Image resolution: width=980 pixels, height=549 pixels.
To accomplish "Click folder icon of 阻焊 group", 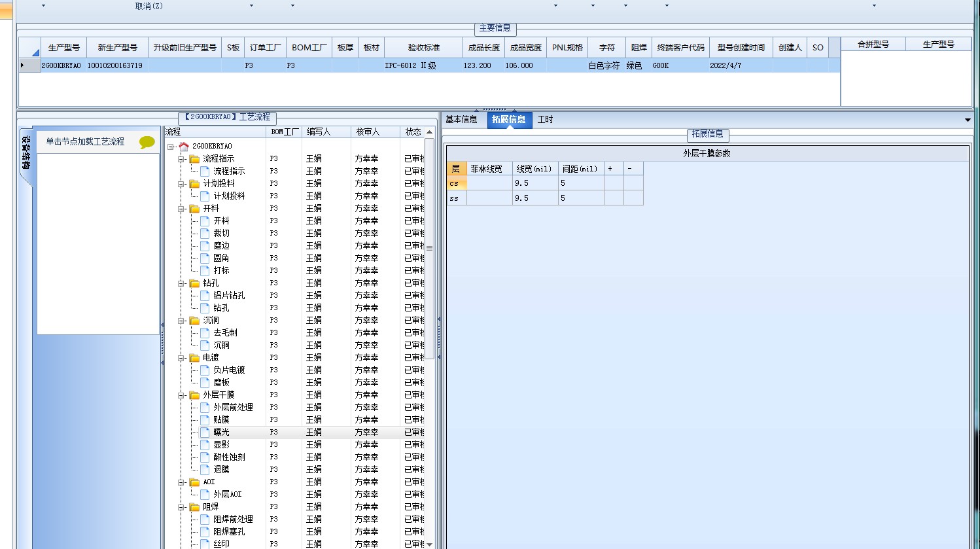I will click(194, 506).
